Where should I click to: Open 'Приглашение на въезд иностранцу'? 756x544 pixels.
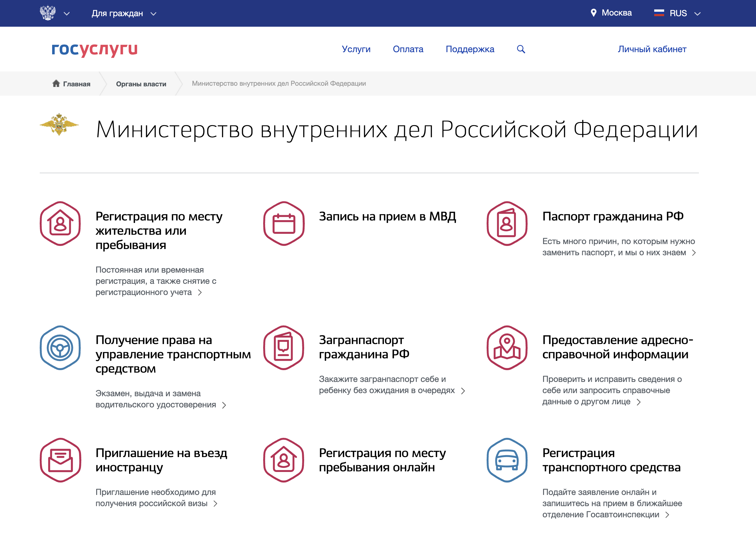[161, 460]
